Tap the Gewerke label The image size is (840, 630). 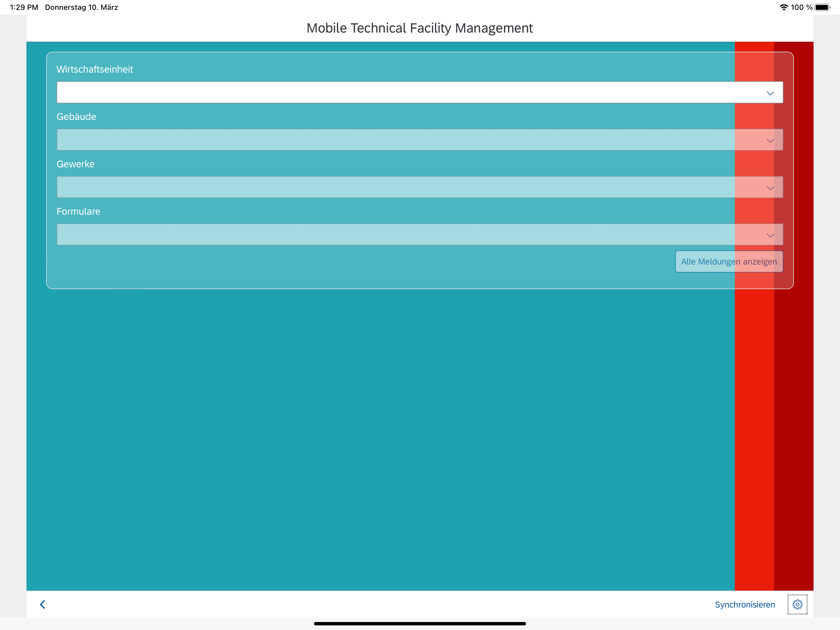(x=76, y=164)
